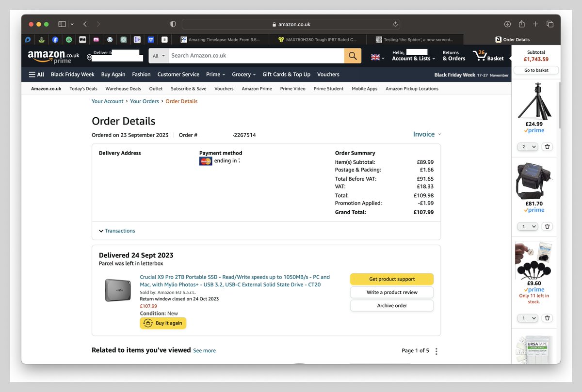Delete the £24.99 tripod from basket
This screenshot has width=582, height=392.
click(x=547, y=147)
